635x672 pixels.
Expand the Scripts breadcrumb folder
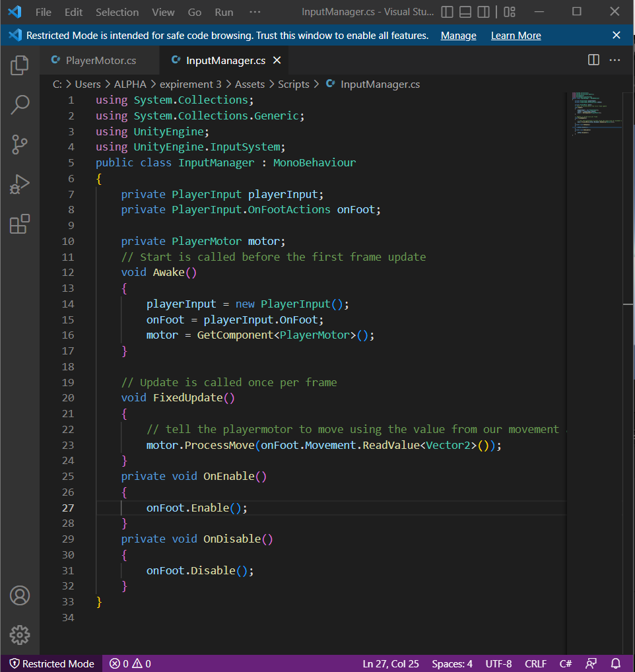point(293,84)
